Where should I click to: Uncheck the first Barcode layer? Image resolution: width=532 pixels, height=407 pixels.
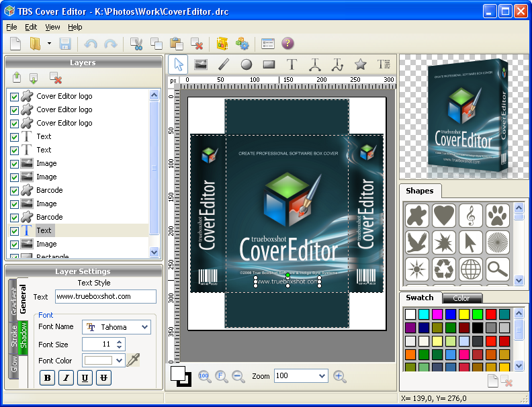(14, 190)
